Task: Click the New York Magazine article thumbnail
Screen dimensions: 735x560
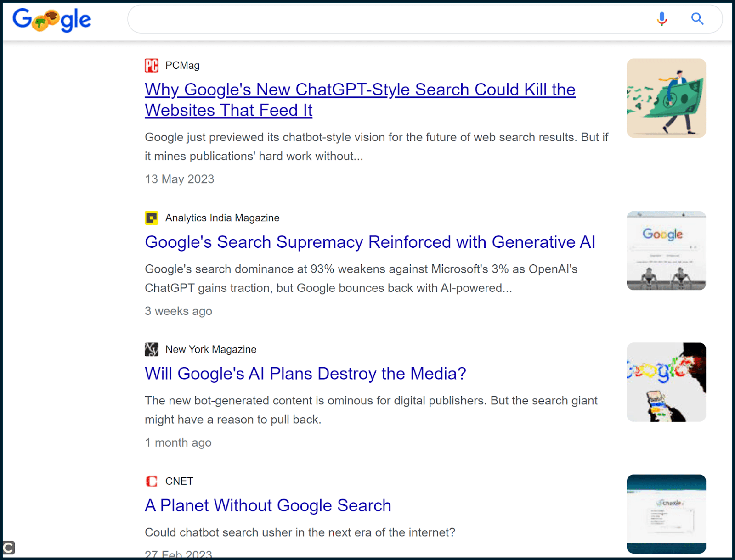Action: (666, 382)
